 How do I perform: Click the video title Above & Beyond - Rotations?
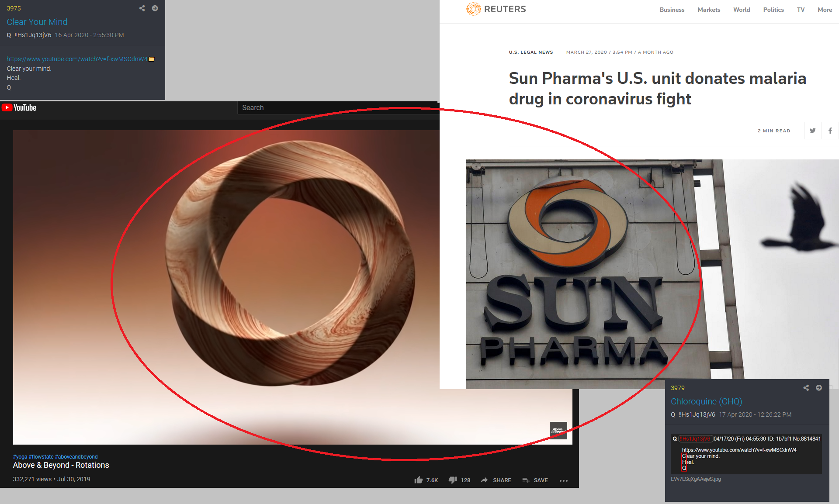(61, 465)
